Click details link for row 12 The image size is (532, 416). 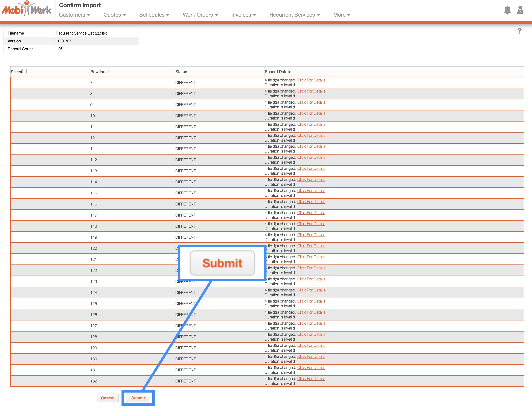(x=311, y=135)
